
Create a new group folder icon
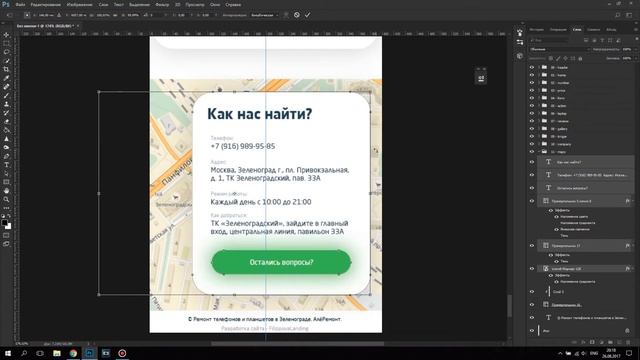(x=611, y=342)
